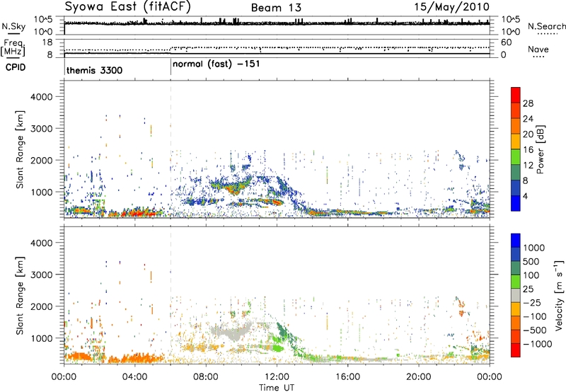This screenshot has height=392, width=566.
Task: Click the '12:00' time axis tick
Action: click(277, 377)
